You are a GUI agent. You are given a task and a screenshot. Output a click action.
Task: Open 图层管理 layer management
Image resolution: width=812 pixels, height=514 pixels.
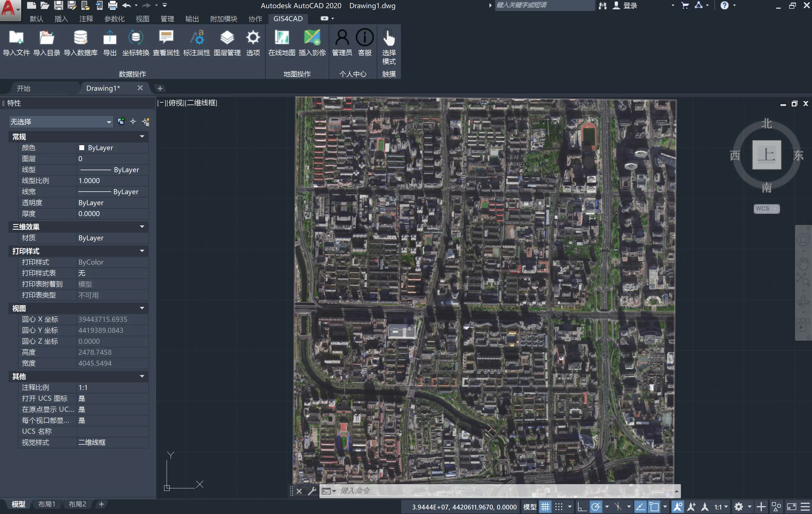[x=227, y=38]
